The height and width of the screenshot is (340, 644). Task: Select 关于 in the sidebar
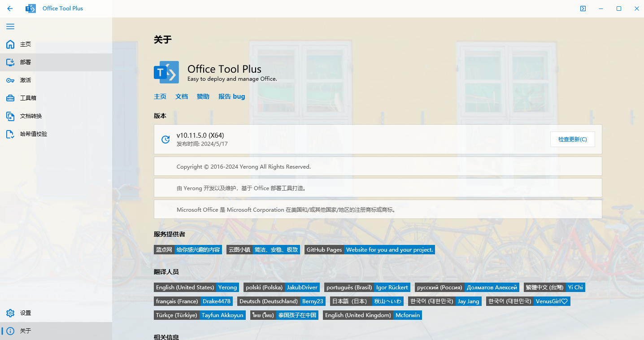pyautogui.click(x=56, y=331)
